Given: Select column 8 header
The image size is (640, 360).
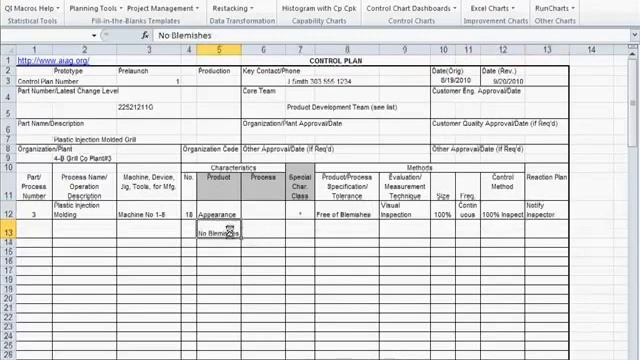Looking at the screenshot, I should point(347,50).
